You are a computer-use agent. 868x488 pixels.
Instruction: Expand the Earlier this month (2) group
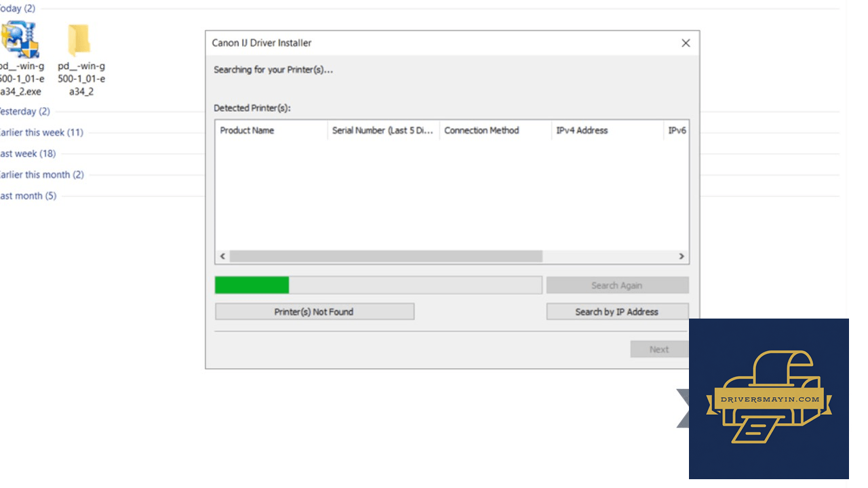click(41, 174)
